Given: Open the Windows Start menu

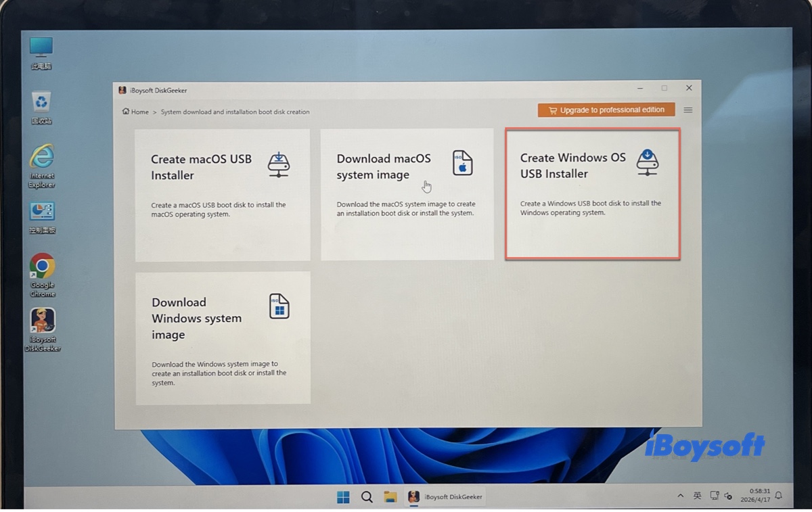Looking at the screenshot, I should [x=343, y=497].
